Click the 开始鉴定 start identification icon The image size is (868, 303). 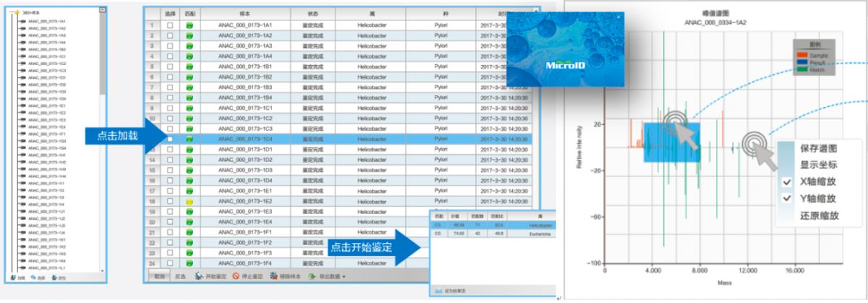click(x=199, y=276)
